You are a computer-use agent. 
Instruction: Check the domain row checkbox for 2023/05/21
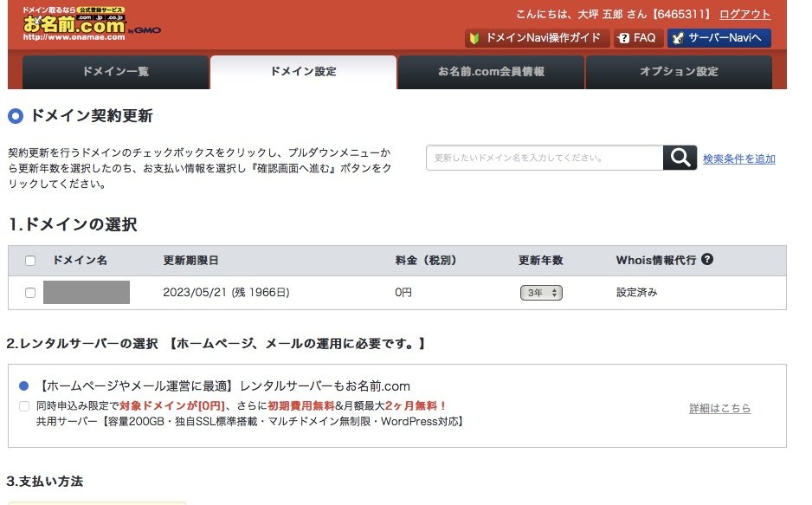(x=30, y=293)
